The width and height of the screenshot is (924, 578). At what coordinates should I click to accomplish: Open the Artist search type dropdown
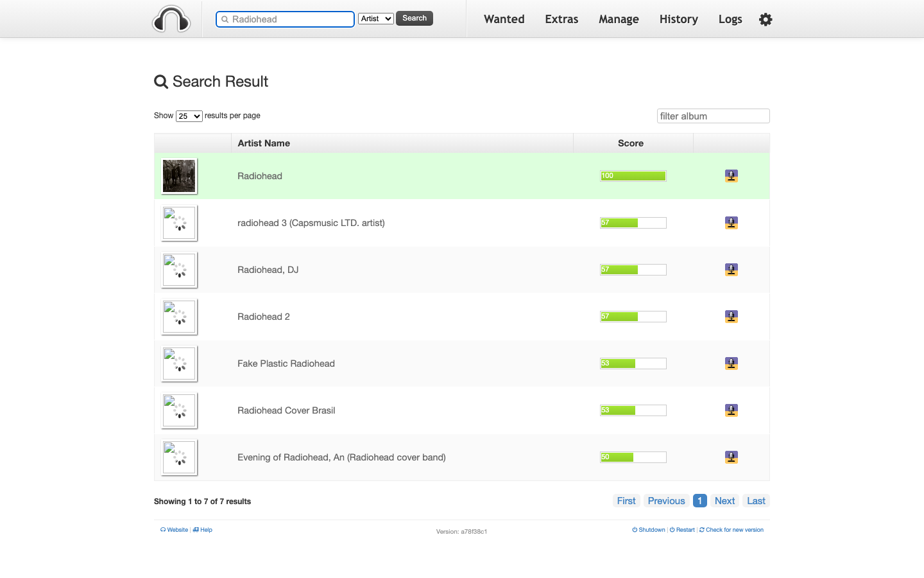coord(375,19)
